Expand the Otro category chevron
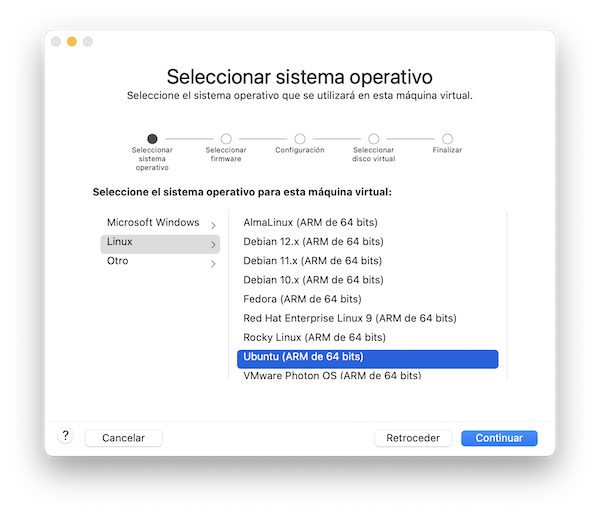Screen dimensions: 600x515 click(x=213, y=264)
